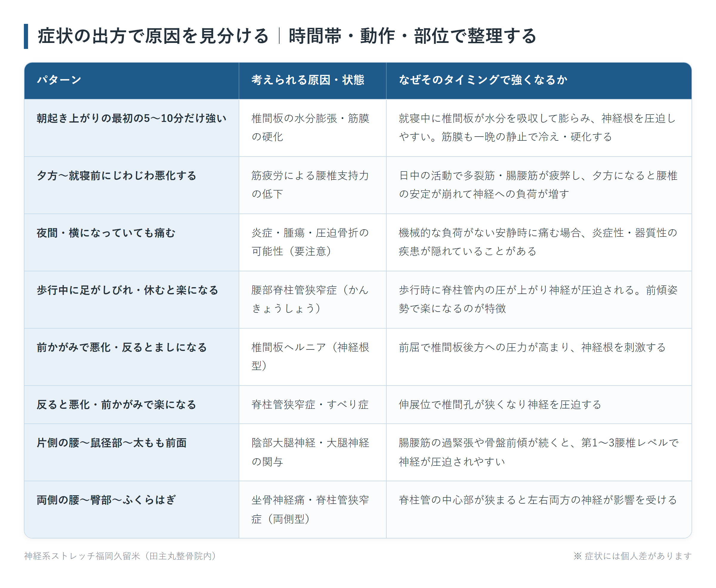
Task: Select the row '前かがみで悪化・反るとましになる'
Action: point(358,357)
